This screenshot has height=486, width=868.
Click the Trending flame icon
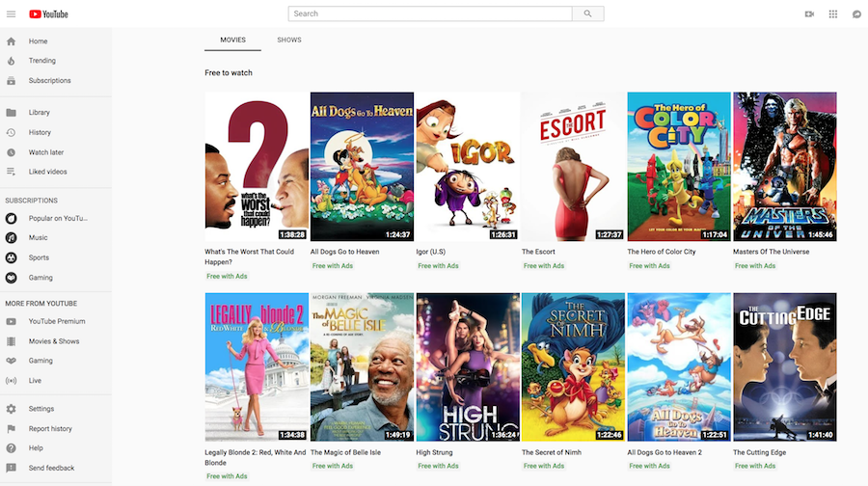(12, 61)
